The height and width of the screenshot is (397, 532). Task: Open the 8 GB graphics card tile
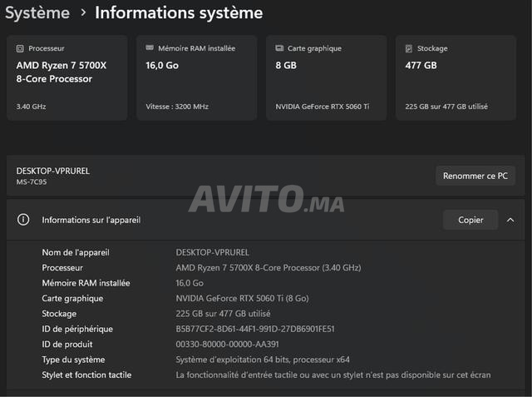pos(327,77)
